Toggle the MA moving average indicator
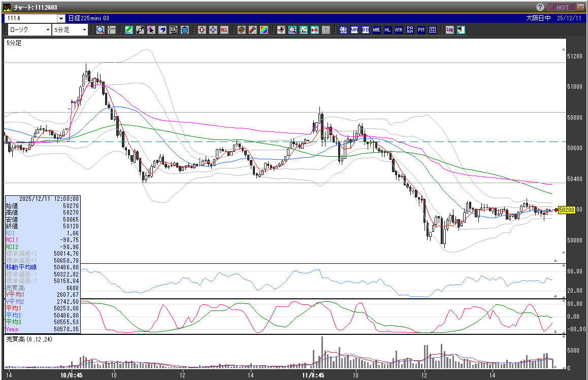This screenshot has height=380, width=588. pyautogui.click(x=354, y=30)
